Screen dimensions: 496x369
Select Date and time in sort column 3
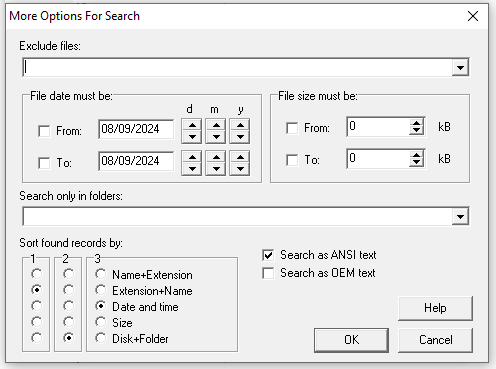coord(101,306)
